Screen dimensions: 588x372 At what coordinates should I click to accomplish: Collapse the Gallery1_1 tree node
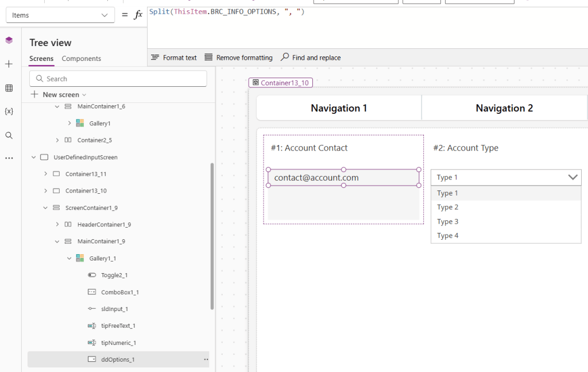[x=69, y=258]
